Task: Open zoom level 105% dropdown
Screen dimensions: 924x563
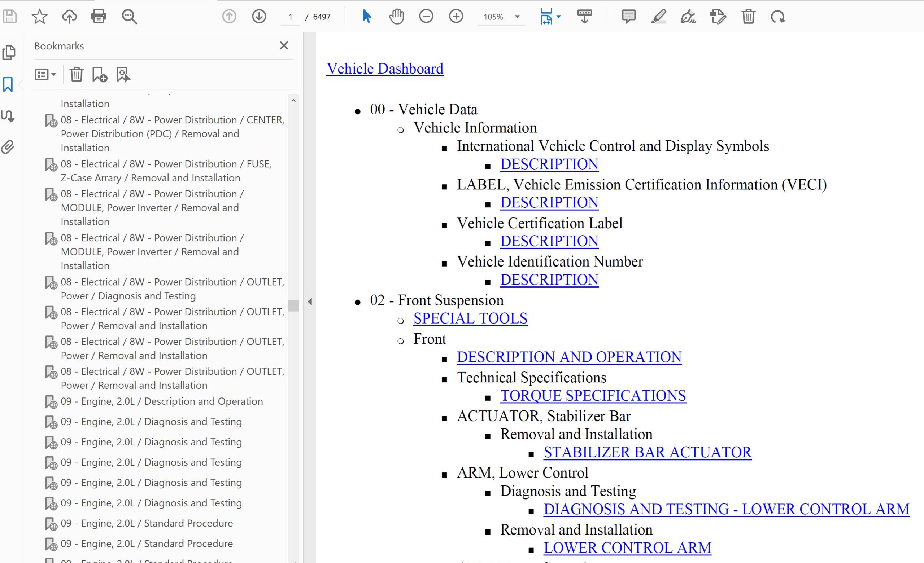Action: click(517, 17)
